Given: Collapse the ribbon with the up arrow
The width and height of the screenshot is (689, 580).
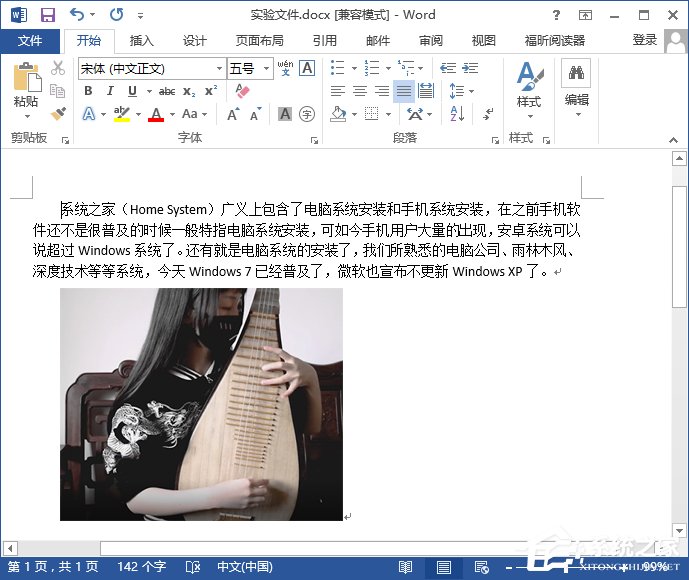Looking at the screenshot, I should 673,140.
